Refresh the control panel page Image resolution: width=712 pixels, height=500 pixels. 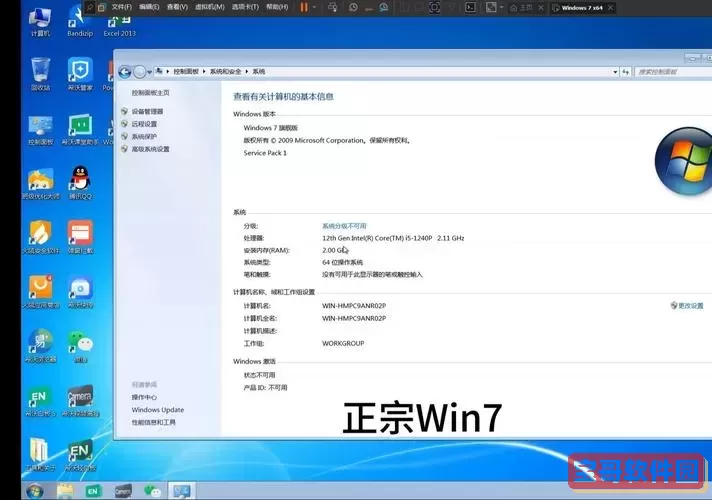pyautogui.click(x=626, y=72)
